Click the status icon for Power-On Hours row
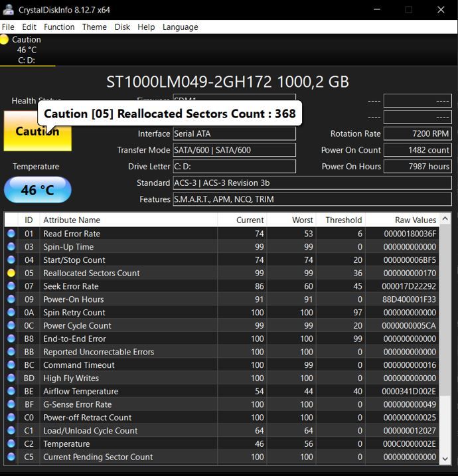Viewport: 458px width, 476px height. pos(11,299)
